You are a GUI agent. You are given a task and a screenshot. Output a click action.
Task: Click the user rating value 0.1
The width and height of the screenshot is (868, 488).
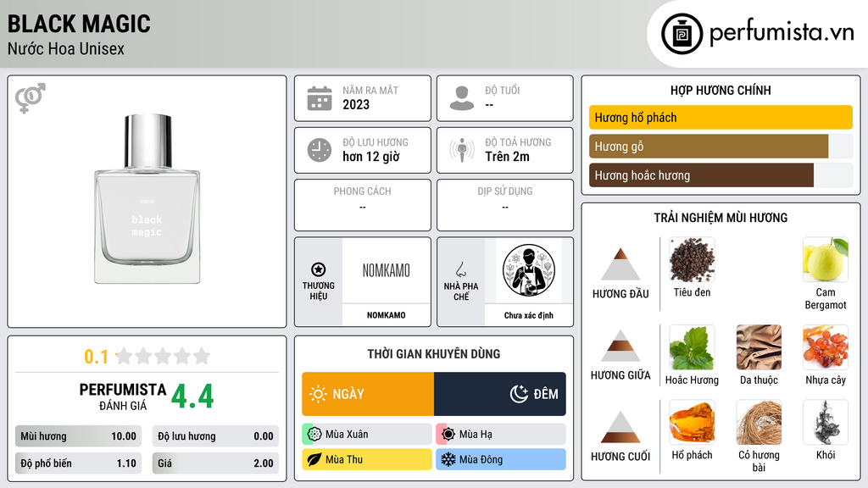(x=97, y=357)
